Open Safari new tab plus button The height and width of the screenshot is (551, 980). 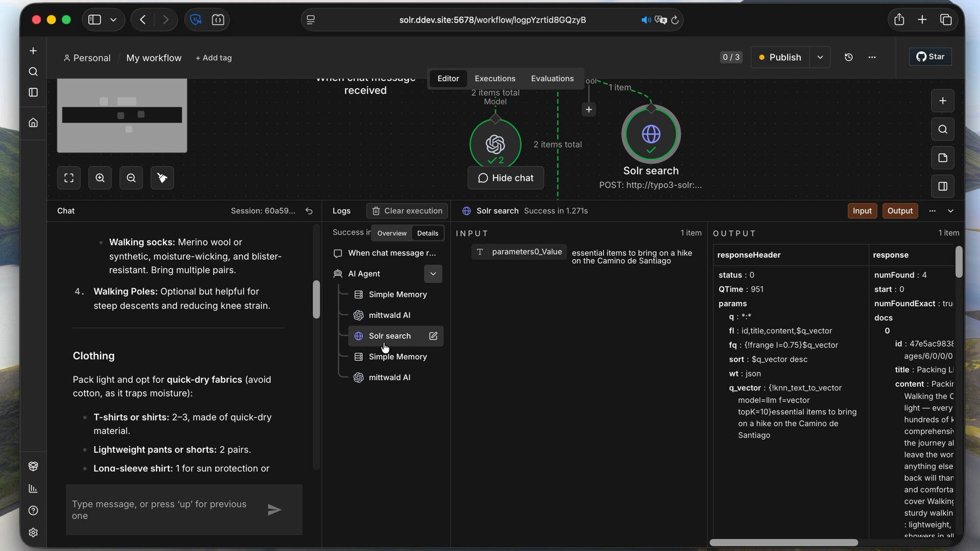pyautogui.click(x=922, y=20)
